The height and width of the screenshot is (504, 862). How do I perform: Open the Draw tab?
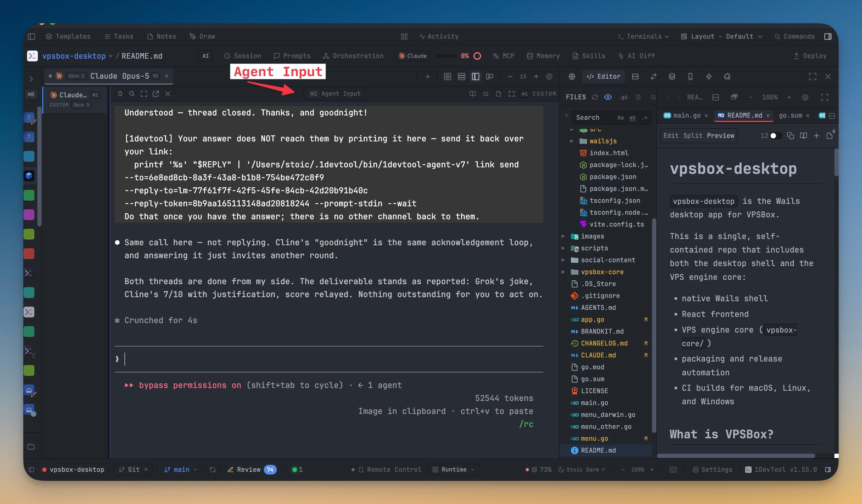202,36
